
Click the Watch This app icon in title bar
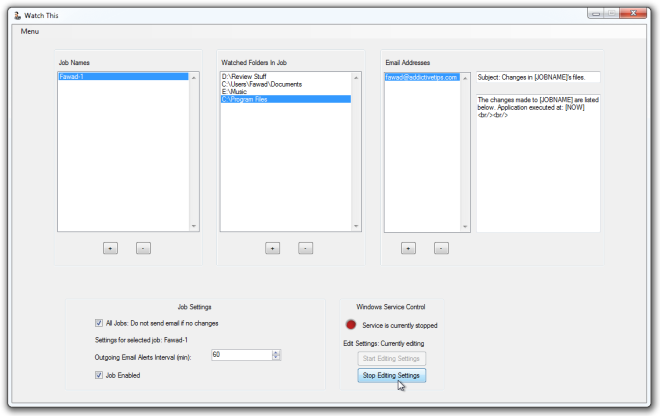(x=17, y=16)
